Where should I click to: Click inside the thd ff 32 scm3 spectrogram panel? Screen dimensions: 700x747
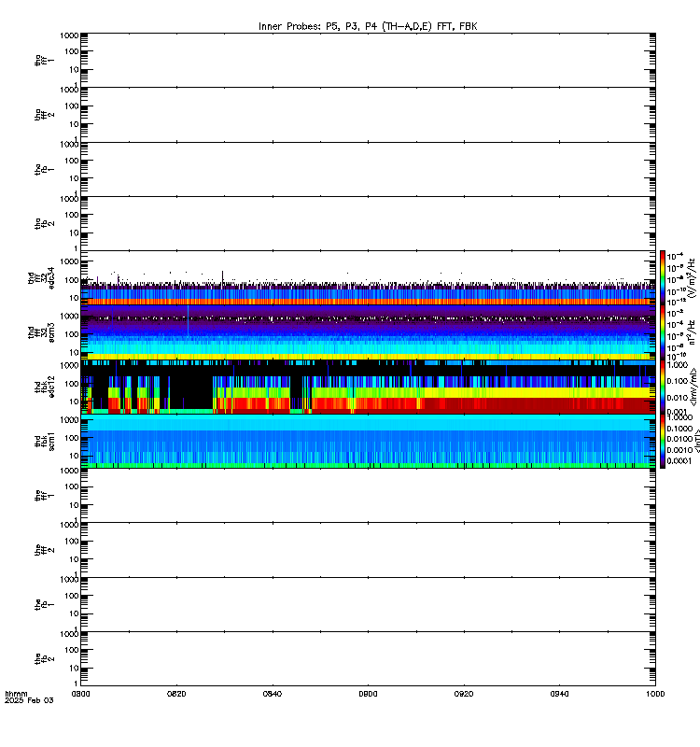[368, 332]
